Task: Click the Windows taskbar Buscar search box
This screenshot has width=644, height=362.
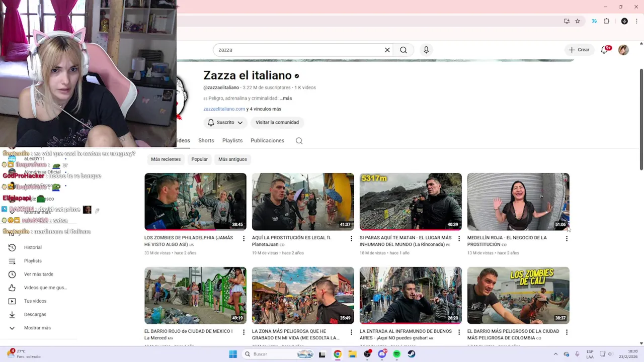Action: (x=279, y=354)
